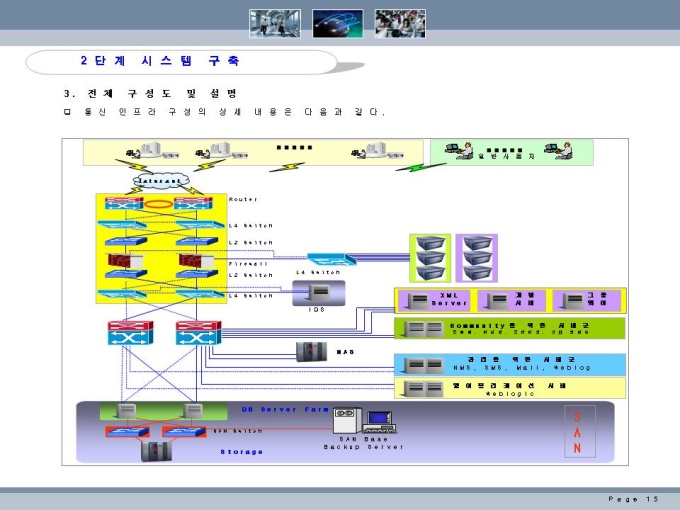Click the '일반사용자' label

(x=506, y=156)
